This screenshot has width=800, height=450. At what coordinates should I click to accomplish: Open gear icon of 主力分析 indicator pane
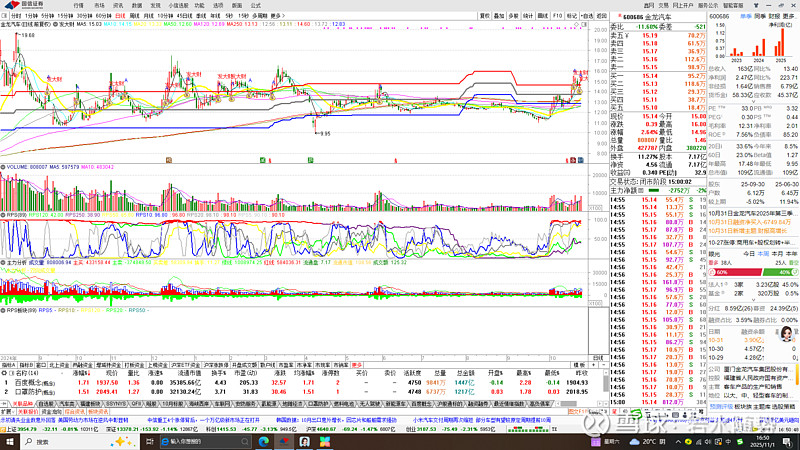tap(3, 262)
